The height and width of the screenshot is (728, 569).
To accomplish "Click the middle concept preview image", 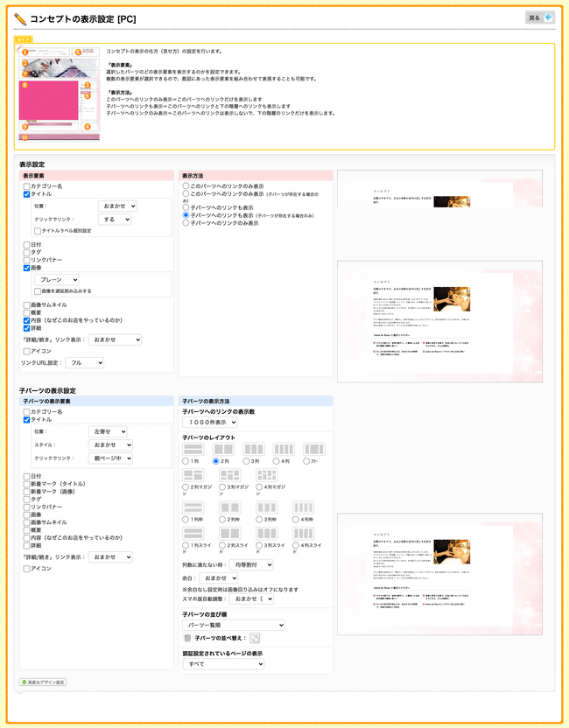I will 439,321.
